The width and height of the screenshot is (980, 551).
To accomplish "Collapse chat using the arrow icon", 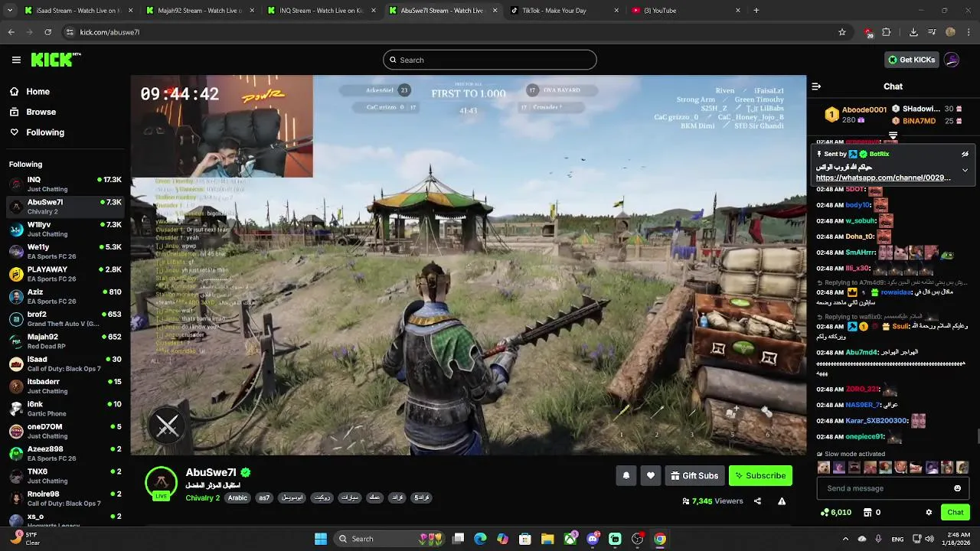I will [x=816, y=86].
